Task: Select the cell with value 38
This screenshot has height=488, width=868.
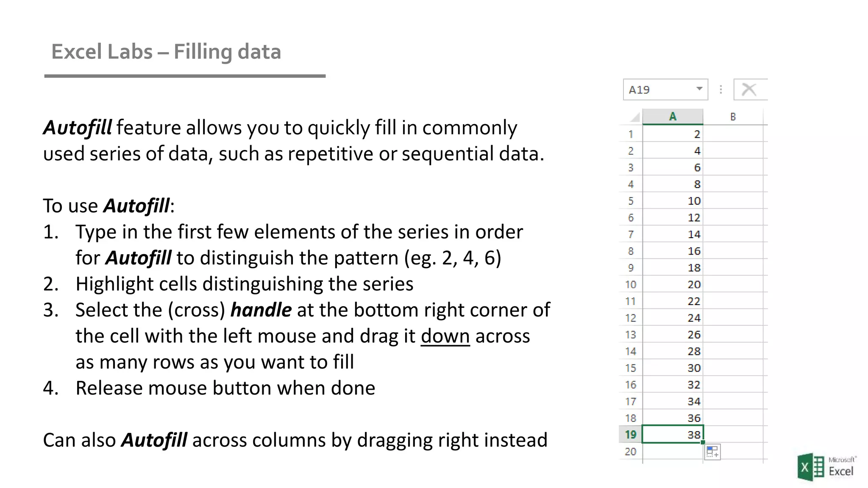Action: coord(673,434)
